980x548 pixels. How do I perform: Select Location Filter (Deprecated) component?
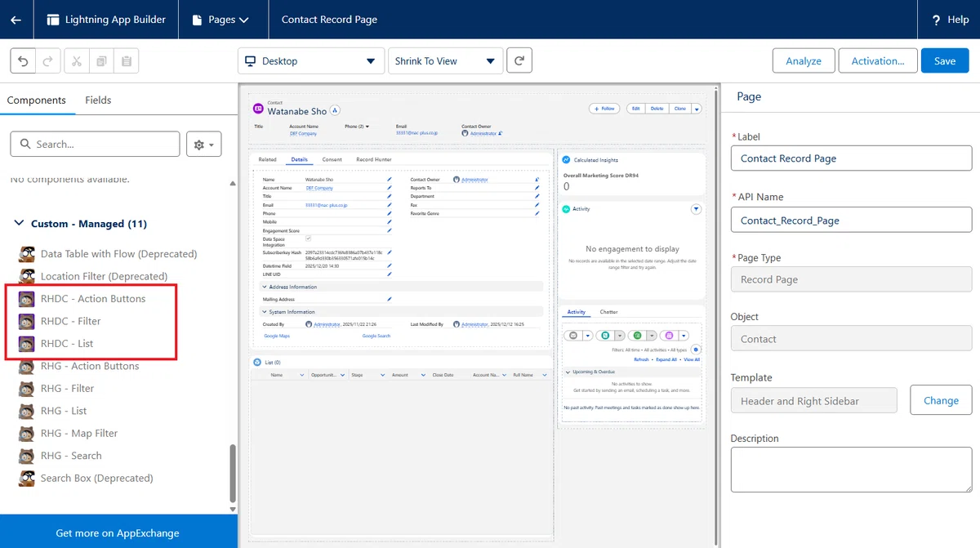pyautogui.click(x=93, y=276)
